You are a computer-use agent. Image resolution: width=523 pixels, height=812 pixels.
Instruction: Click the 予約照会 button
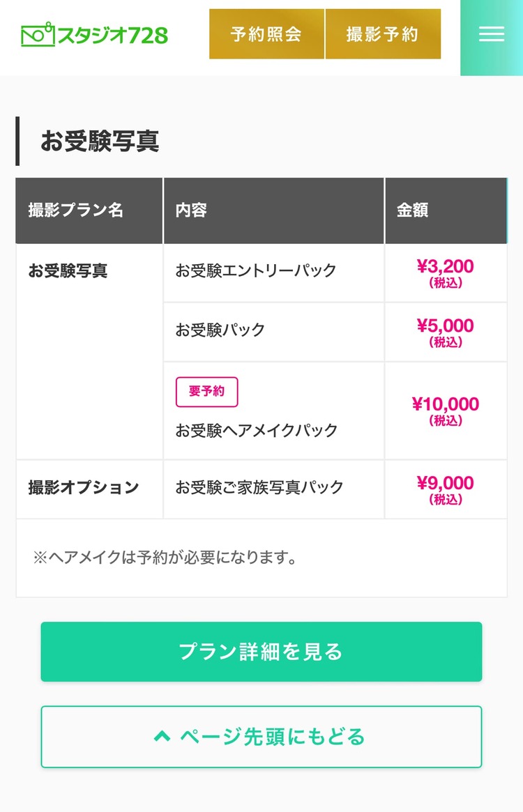pyautogui.click(x=266, y=34)
